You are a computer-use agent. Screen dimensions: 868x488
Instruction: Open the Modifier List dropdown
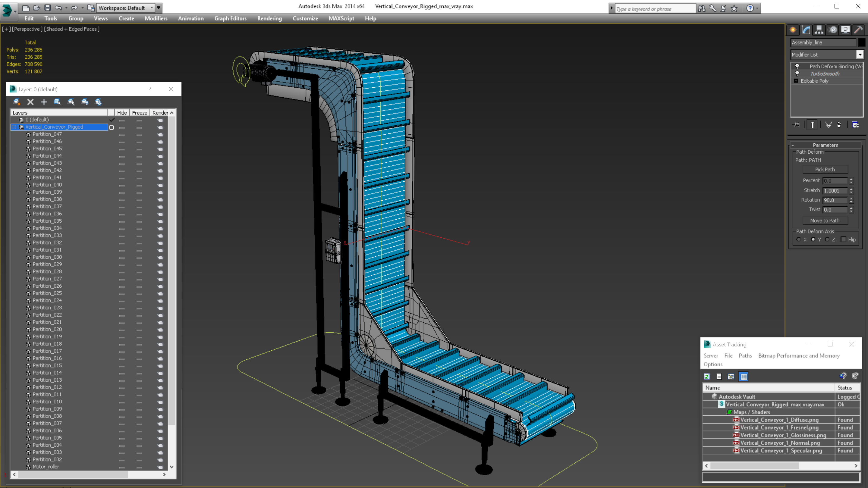[x=860, y=55]
